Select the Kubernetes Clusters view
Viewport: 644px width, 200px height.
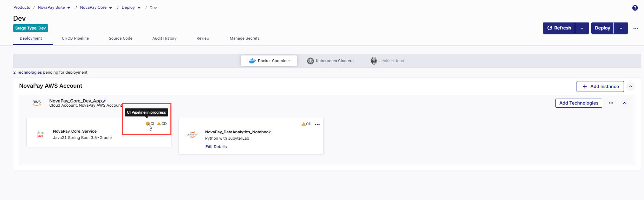[x=330, y=61]
